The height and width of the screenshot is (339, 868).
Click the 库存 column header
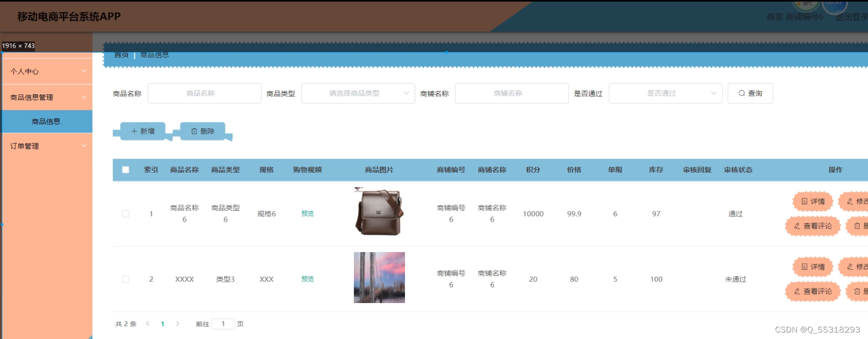(x=656, y=170)
